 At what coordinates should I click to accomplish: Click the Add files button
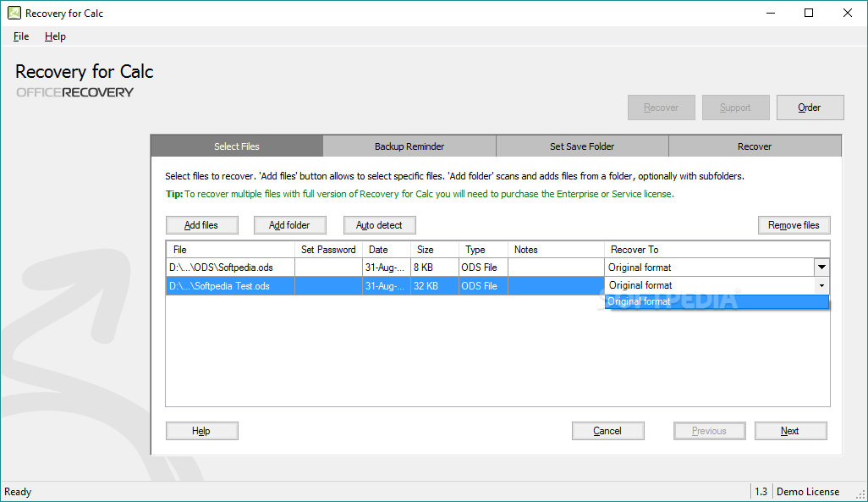pyautogui.click(x=201, y=225)
